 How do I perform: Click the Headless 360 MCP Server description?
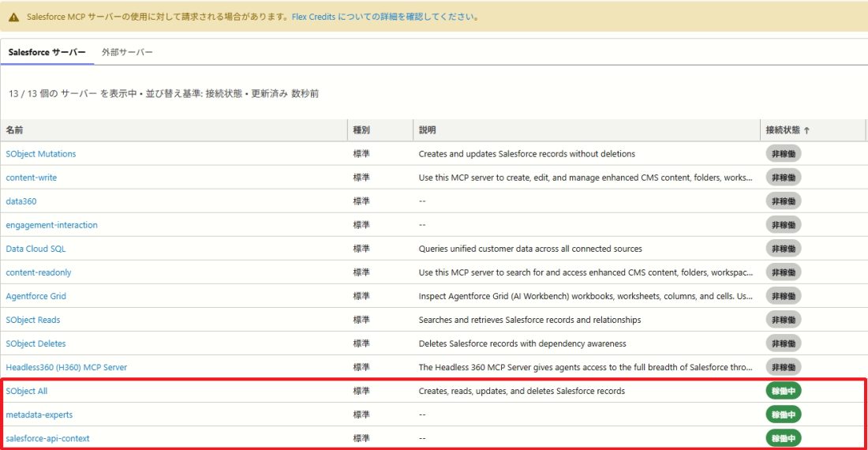click(586, 368)
